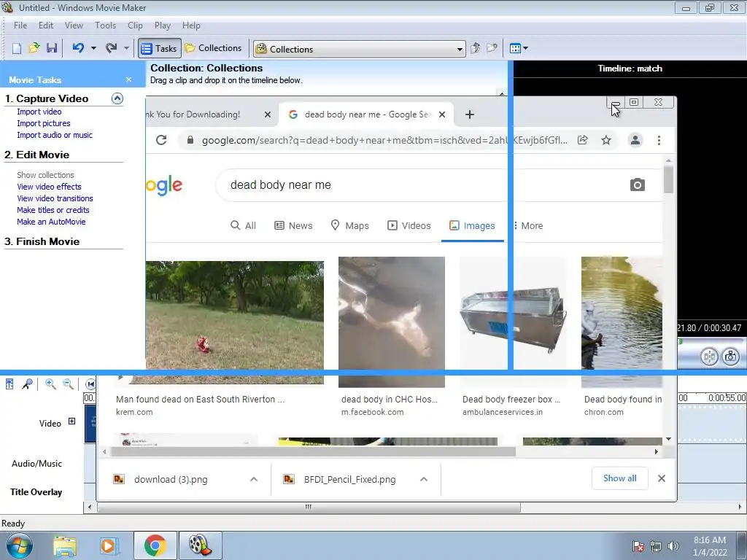Click Show all downloads button
This screenshot has height=560, width=747.
(x=620, y=478)
